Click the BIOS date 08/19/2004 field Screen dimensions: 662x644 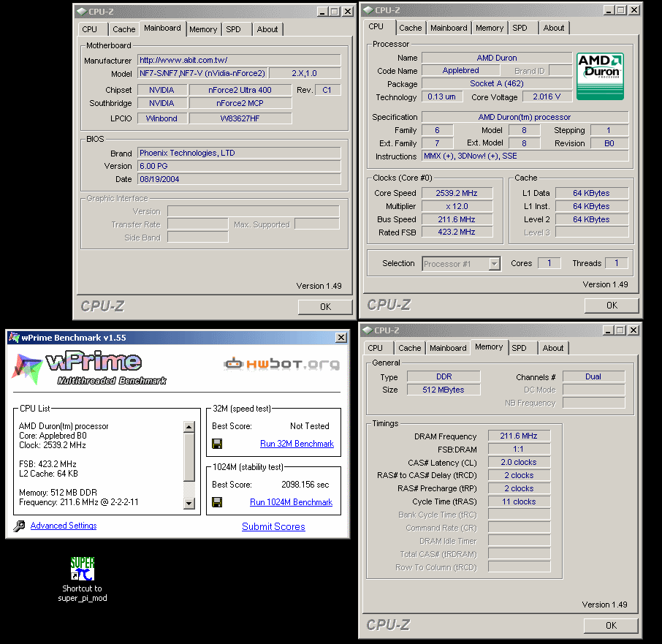[x=239, y=179]
